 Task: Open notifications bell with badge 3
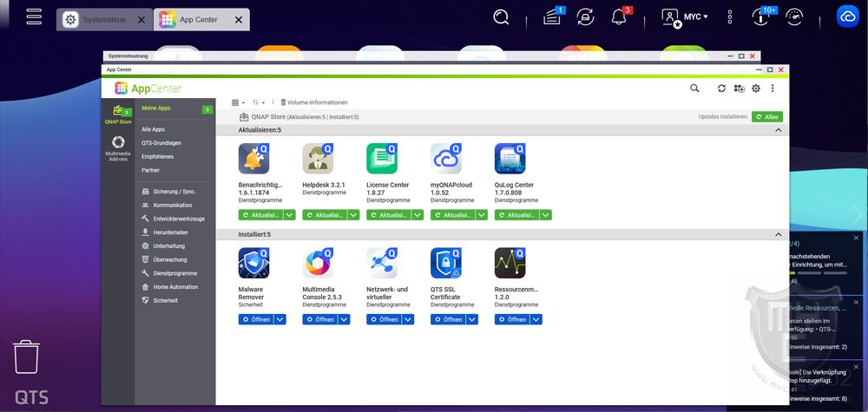619,16
